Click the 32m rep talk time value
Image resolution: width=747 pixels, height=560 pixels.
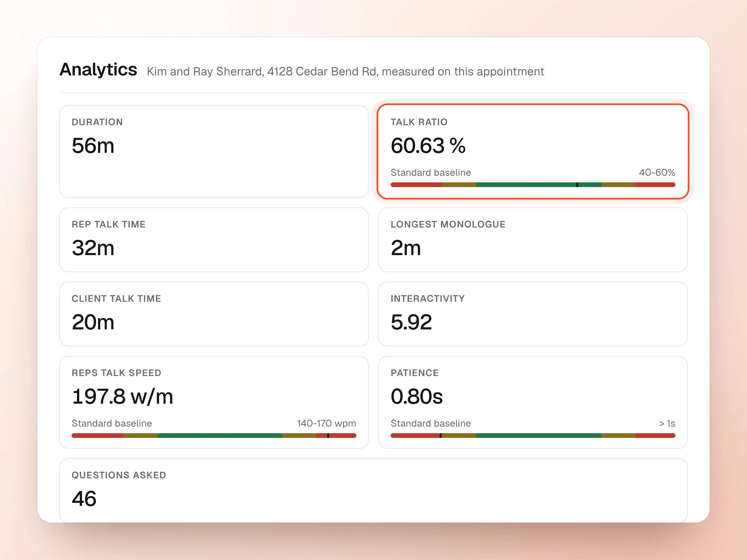pos(93,248)
